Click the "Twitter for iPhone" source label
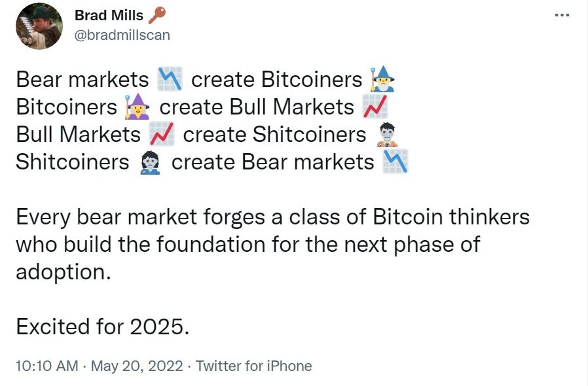588x386 pixels. pyautogui.click(x=253, y=366)
